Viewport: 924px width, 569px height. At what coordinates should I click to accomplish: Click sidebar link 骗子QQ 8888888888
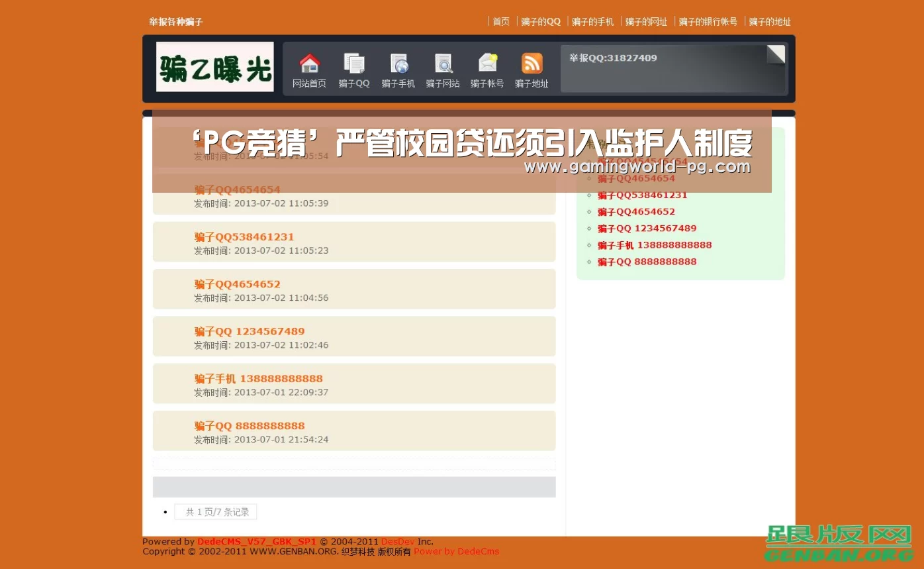pos(647,262)
